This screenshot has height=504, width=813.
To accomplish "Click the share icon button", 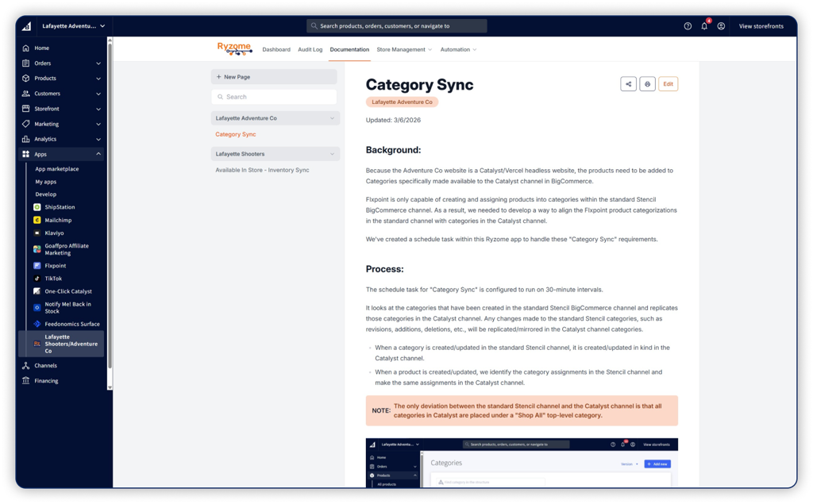I will (x=628, y=84).
